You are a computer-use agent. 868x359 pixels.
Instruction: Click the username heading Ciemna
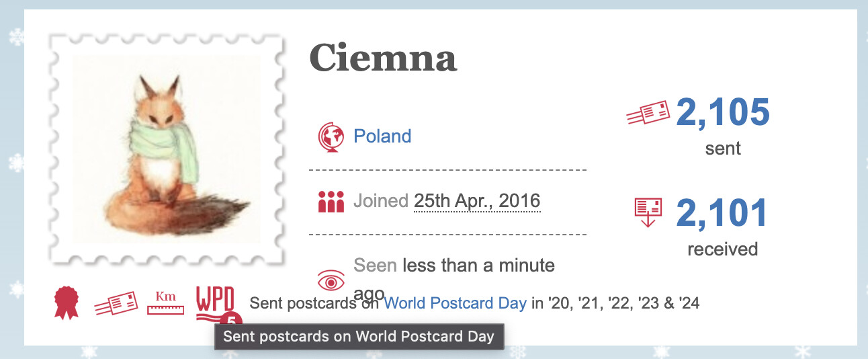pyautogui.click(x=383, y=58)
